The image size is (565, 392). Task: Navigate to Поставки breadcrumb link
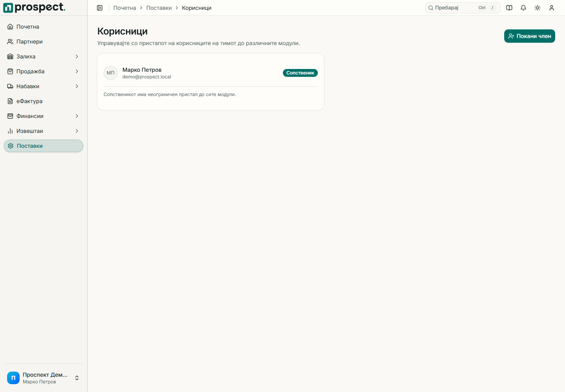(x=159, y=8)
